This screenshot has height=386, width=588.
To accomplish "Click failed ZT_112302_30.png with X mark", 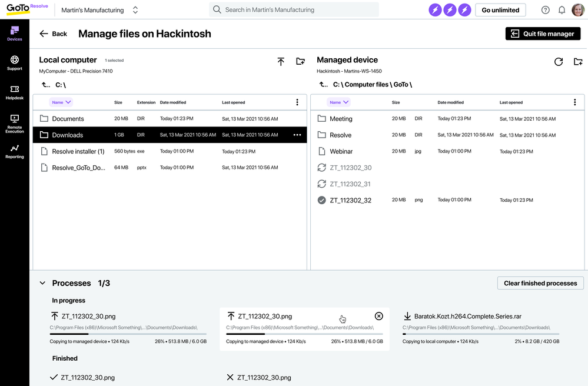I will (x=259, y=377).
